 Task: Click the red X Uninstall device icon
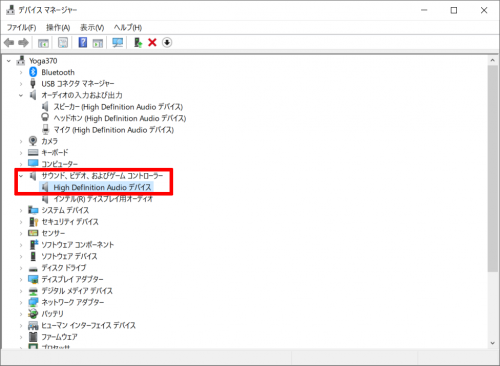point(152,42)
